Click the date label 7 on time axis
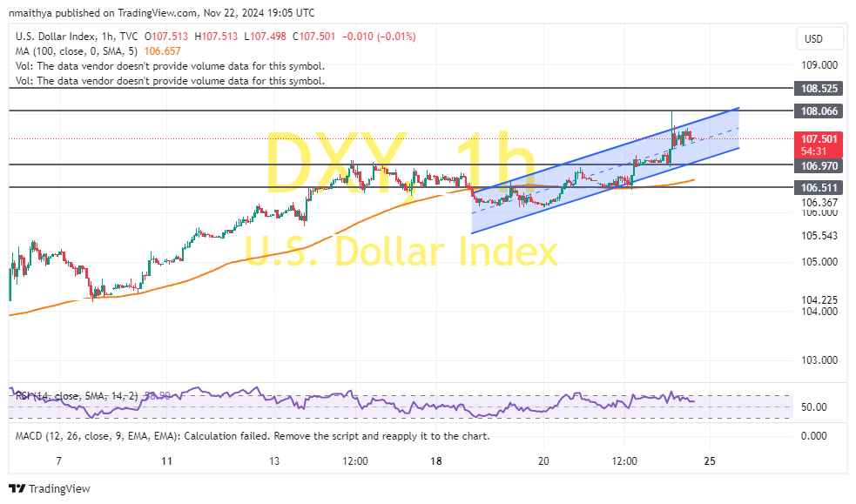The image size is (856, 504). point(59,461)
